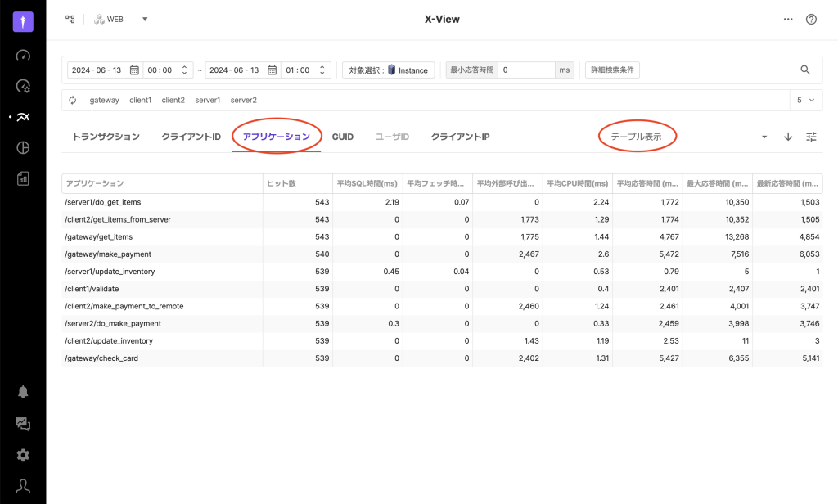Open the pie chart statistics icon
The width and height of the screenshot is (838, 504).
point(23,148)
